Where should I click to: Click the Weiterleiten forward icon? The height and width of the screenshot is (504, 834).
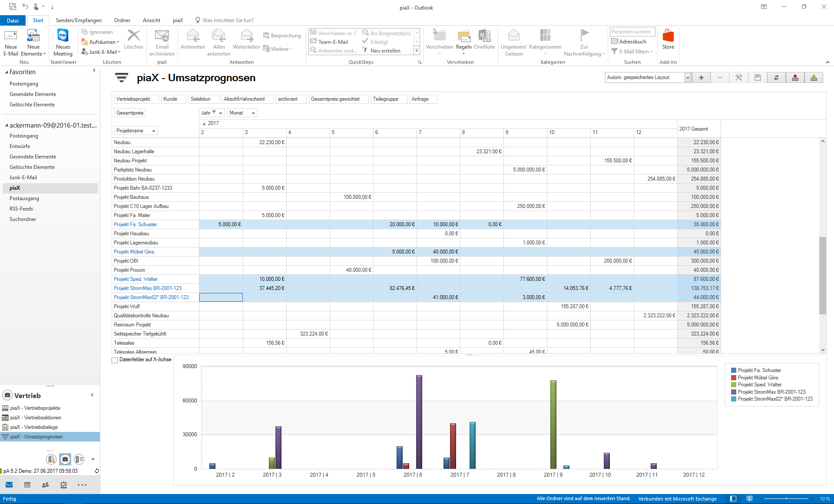tap(246, 39)
